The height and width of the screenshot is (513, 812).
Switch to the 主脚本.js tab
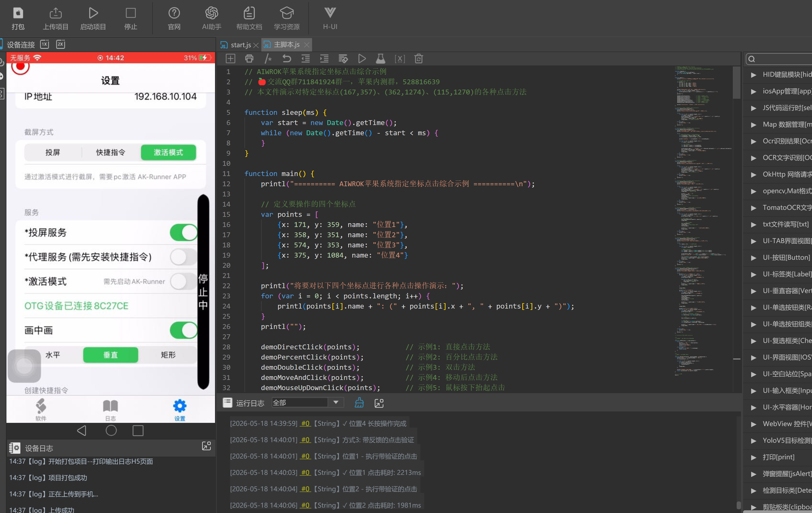(286, 45)
